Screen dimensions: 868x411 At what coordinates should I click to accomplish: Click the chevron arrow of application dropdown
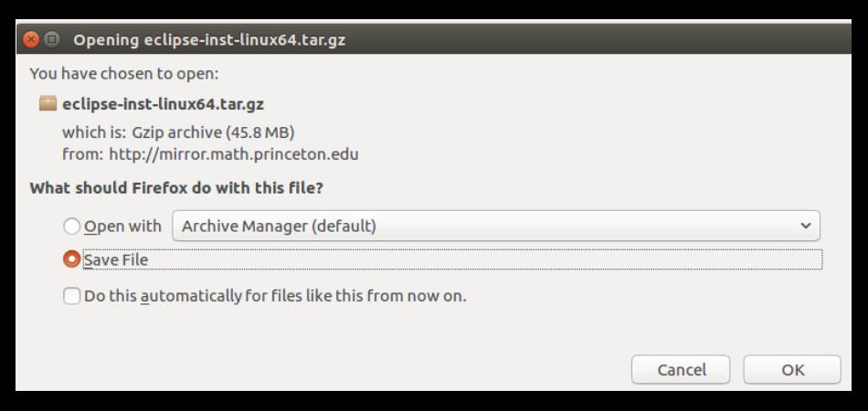click(806, 226)
